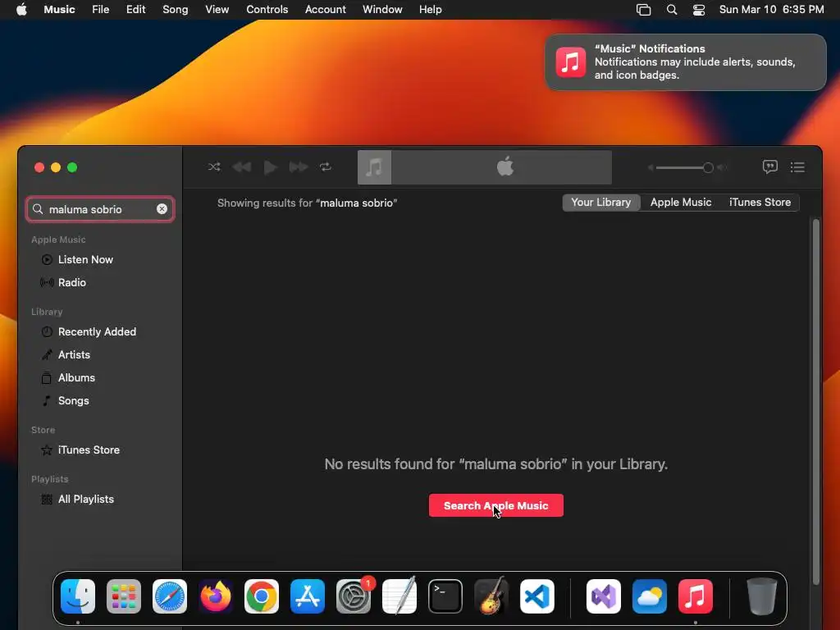Open All Playlists in sidebar

tap(85, 500)
